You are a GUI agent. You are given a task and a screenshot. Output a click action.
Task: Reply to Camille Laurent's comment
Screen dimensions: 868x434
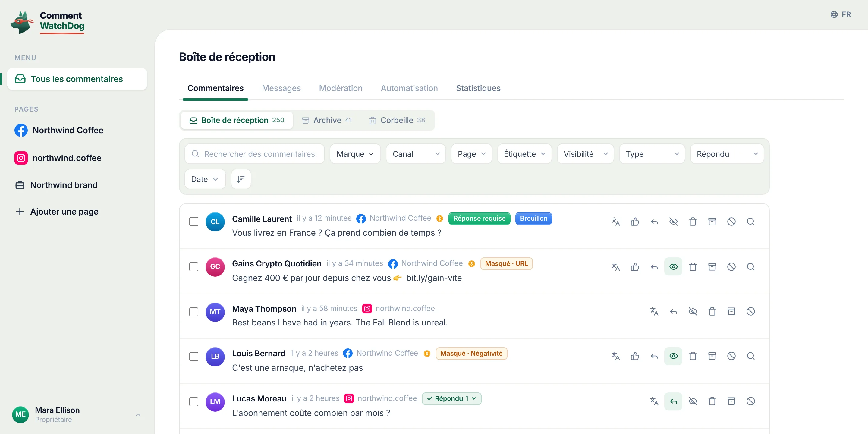[x=654, y=222]
